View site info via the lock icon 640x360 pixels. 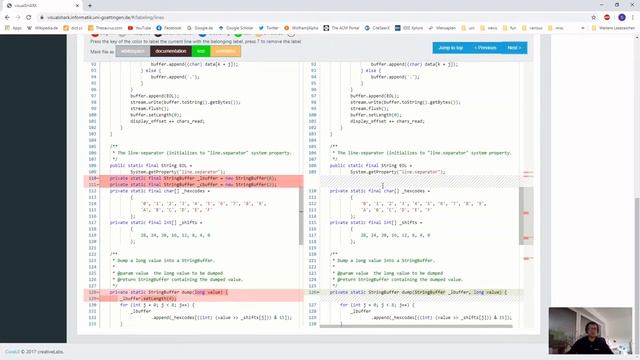42,18
